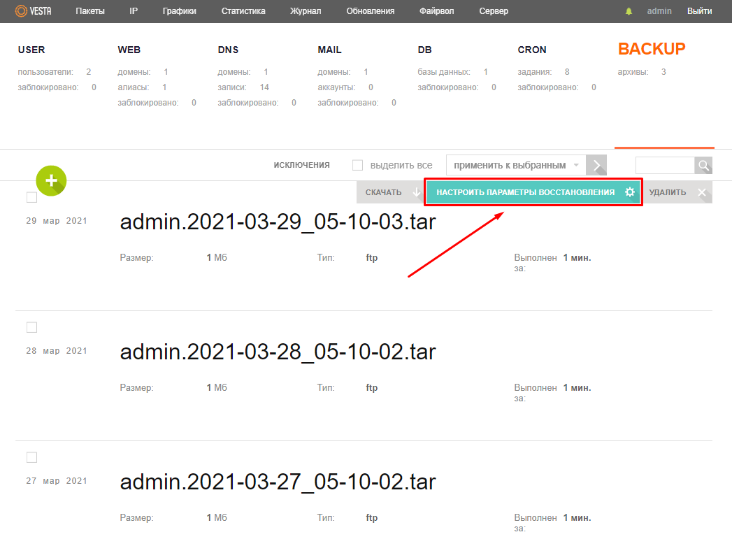Click the green plus add button
The width and height of the screenshot is (732, 560).
tap(51, 180)
